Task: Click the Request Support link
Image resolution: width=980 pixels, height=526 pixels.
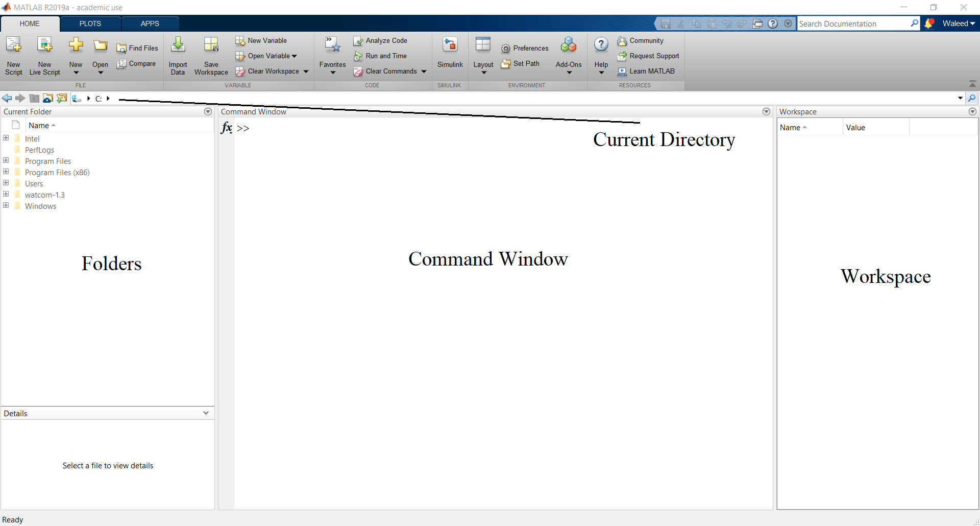Action: point(654,56)
